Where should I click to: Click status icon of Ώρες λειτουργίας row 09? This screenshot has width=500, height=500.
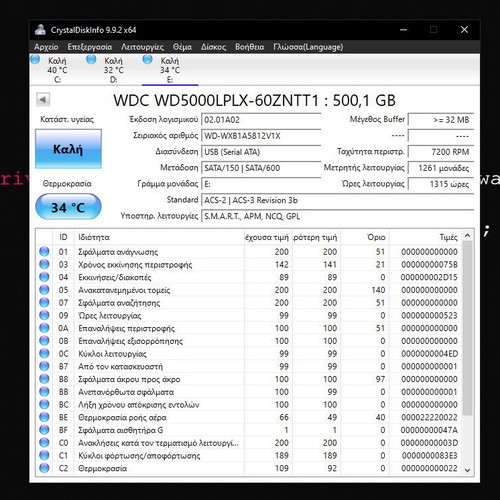[x=44, y=315]
